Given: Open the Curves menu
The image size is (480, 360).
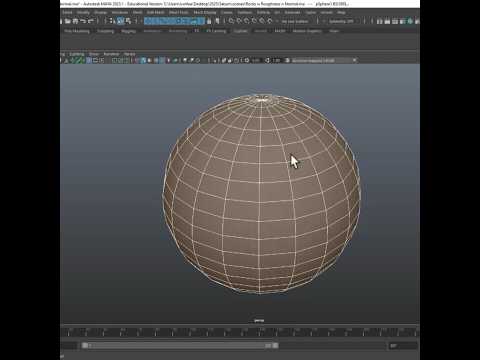Looking at the screenshot, I should click(x=227, y=12).
